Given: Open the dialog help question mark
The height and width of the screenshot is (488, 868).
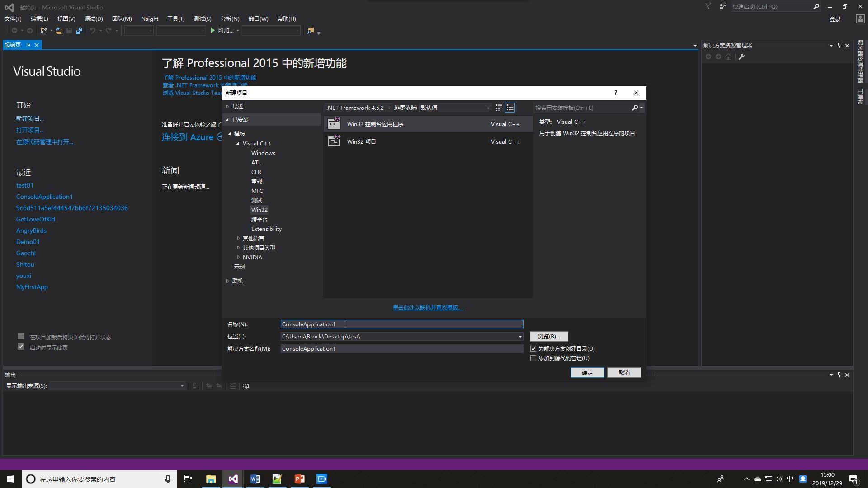Looking at the screenshot, I should [x=615, y=93].
